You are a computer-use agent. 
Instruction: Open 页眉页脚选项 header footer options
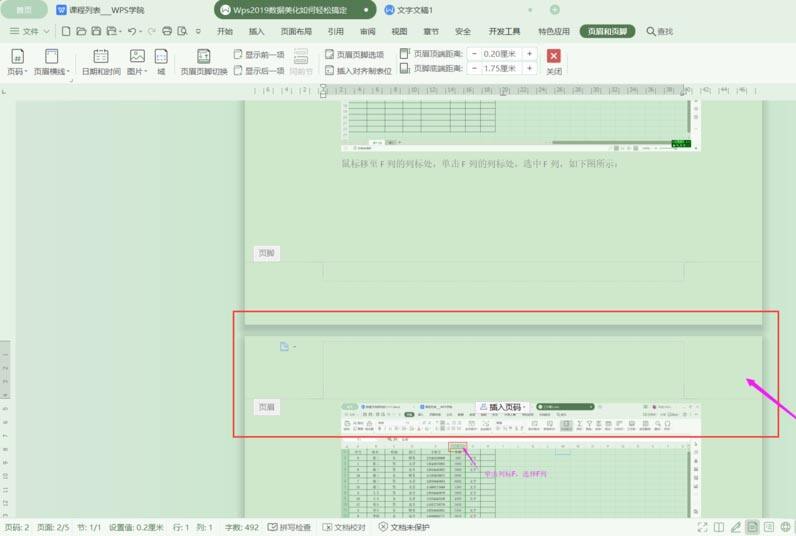pos(354,54)
